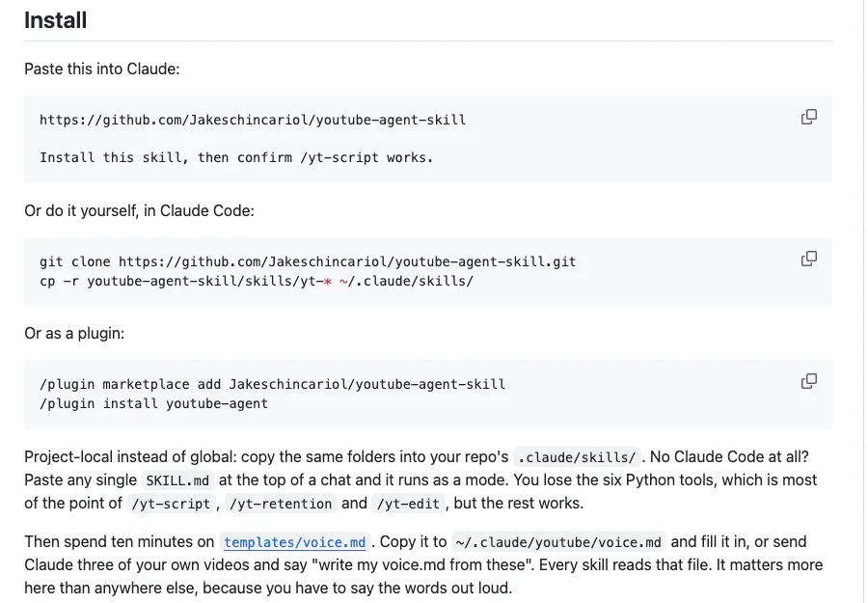Click the ~/.claude/youtube/voice.md inline code
The image size is (868, 603).
pyautogui.click(x=558, y=542)
